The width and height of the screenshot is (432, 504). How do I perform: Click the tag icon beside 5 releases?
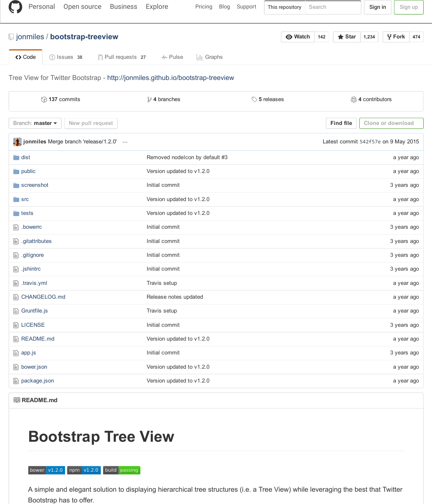[254, 99]
